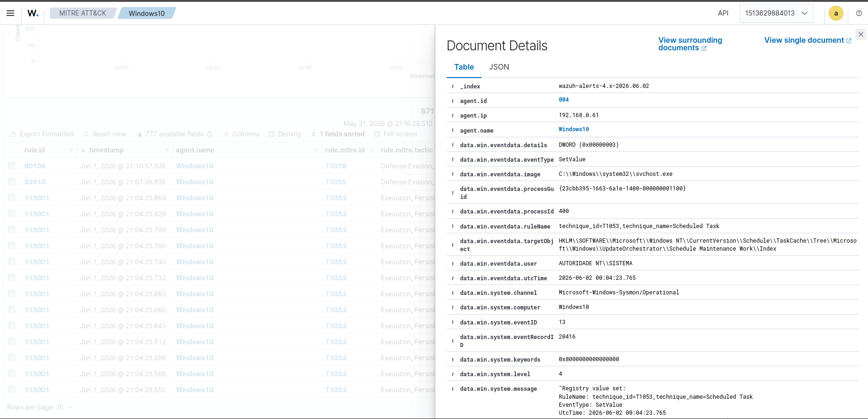Screen dimensions: 868x419
Task: Open the Rows per page dropdown
Action: pyautogui.click(x=40, y=407)
